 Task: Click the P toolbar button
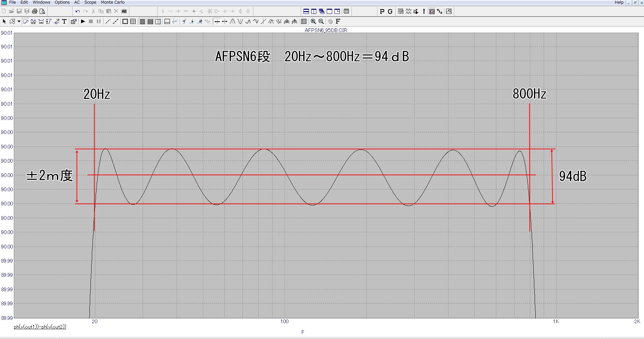pyautogui.click(x=382, y=11)
